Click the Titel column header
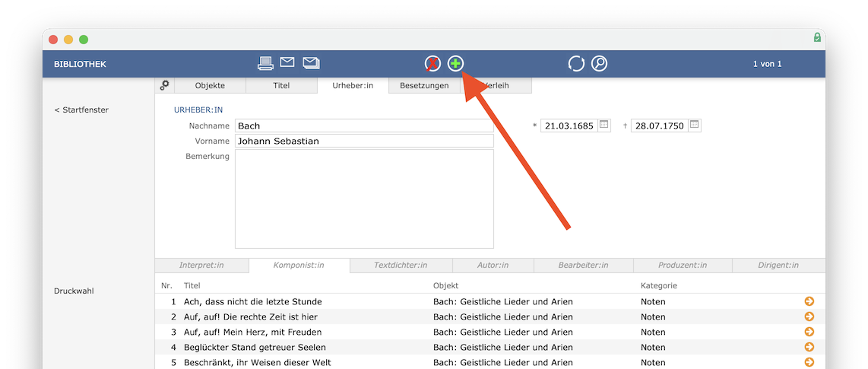 click(192, 286)
